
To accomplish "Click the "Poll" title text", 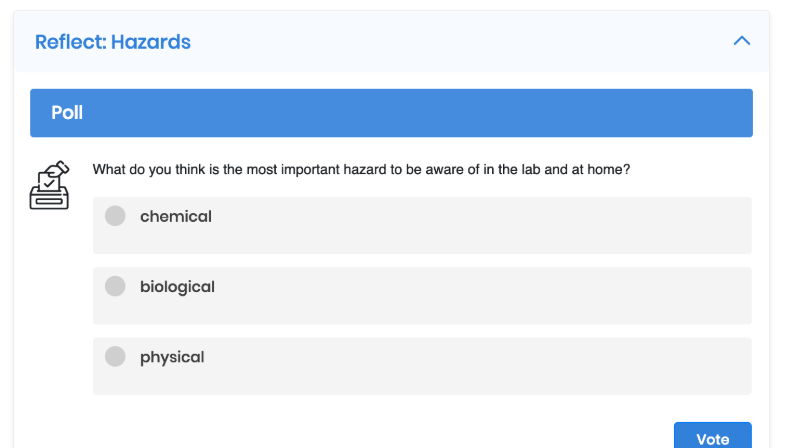I will pos(67,113).
